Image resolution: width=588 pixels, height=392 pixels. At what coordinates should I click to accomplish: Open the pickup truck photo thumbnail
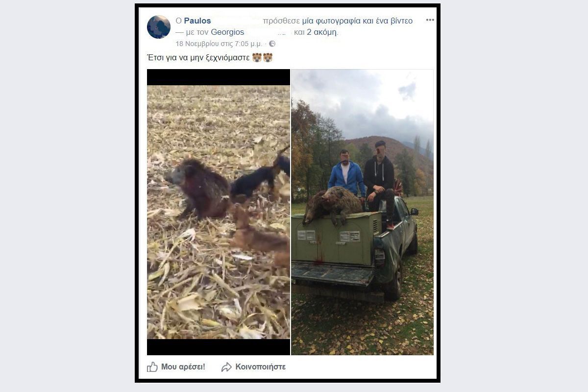(x=363, y=212)
